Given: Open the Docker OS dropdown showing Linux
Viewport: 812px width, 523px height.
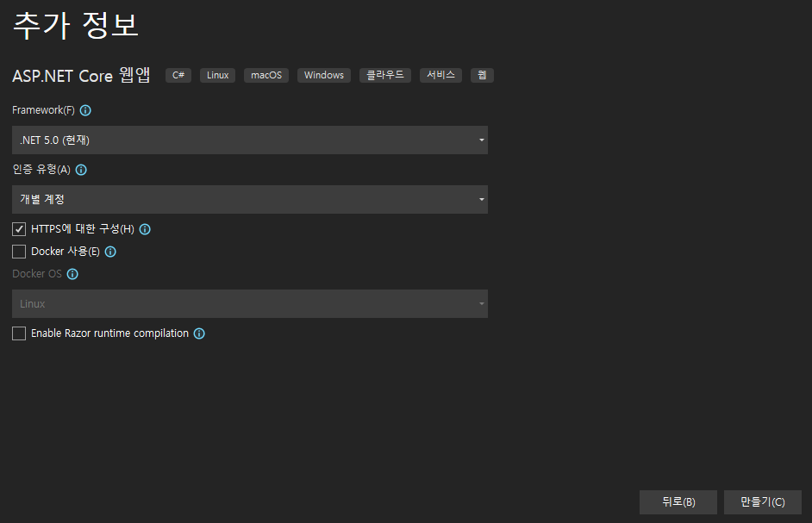Looking at the screenshot, I should (250, 303).
